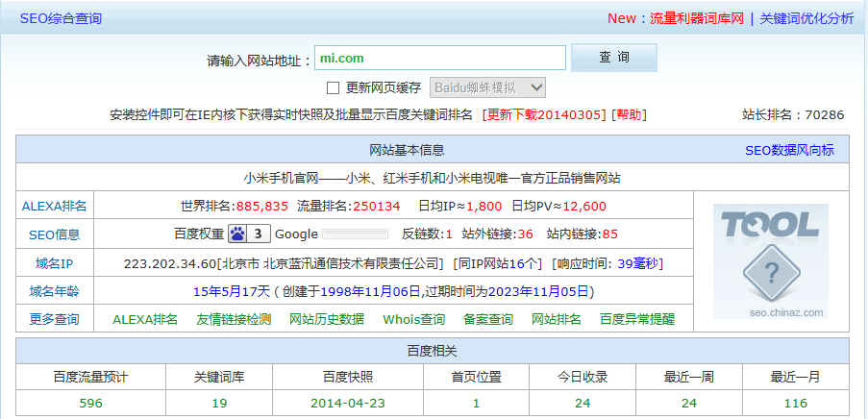The height and width of the screenshot is (419, 868).
Task: Click the TOOL site thumbnail image
Action: pos(770,260)
